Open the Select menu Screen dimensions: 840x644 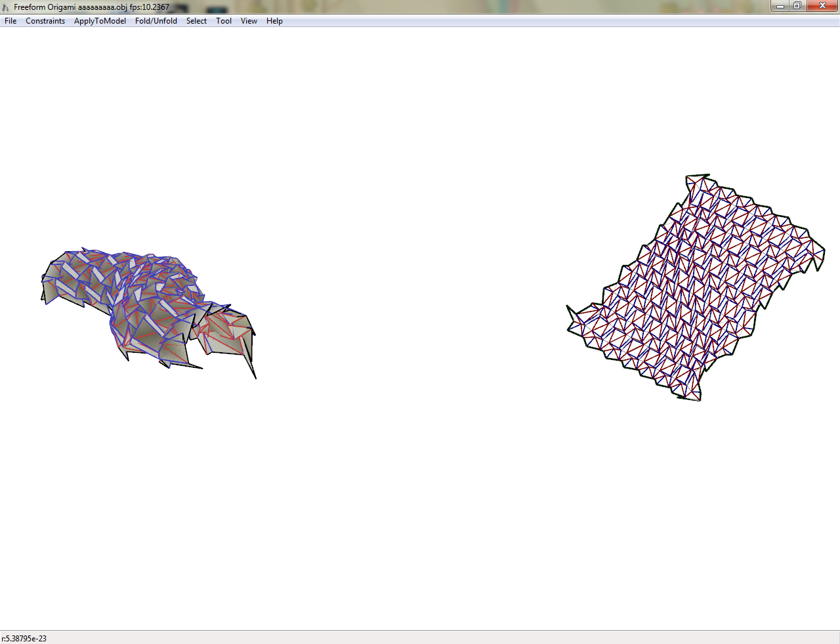pos(196,21)
